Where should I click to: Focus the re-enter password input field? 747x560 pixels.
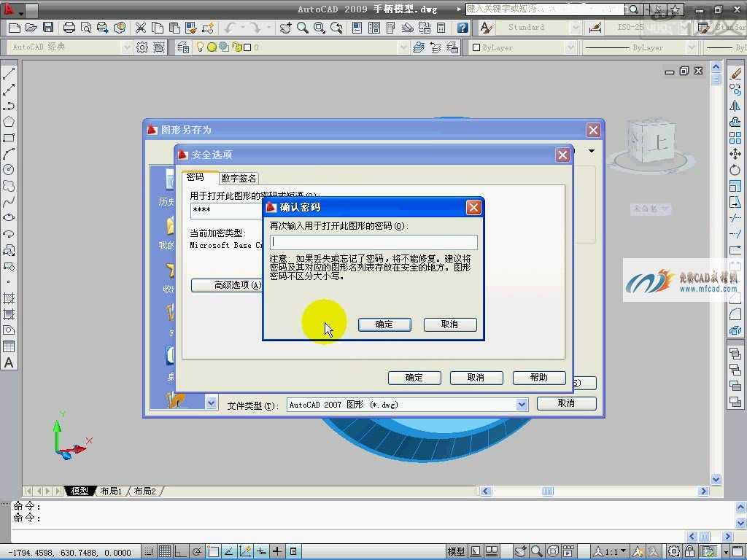pos(373,242)
